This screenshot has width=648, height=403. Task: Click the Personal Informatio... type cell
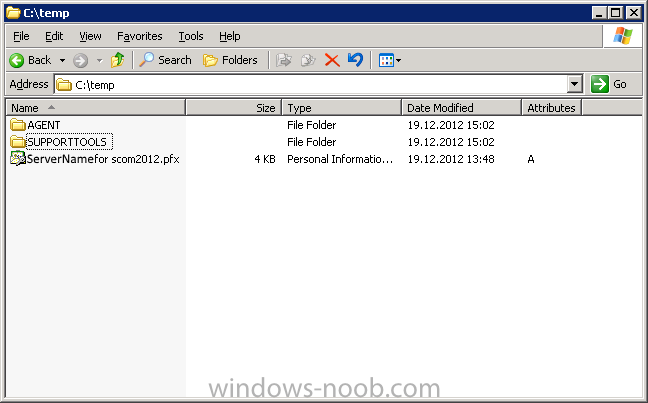coord(340,159)
